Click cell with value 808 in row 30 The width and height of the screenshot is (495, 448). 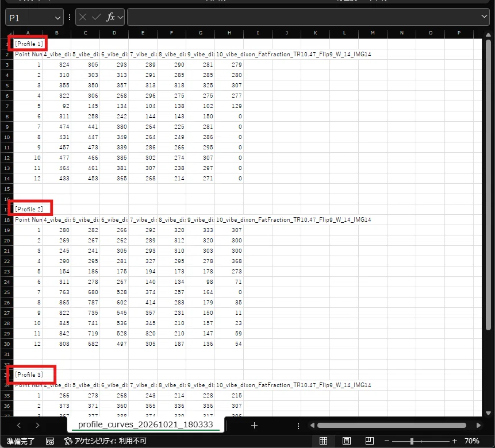pos(57,344)
